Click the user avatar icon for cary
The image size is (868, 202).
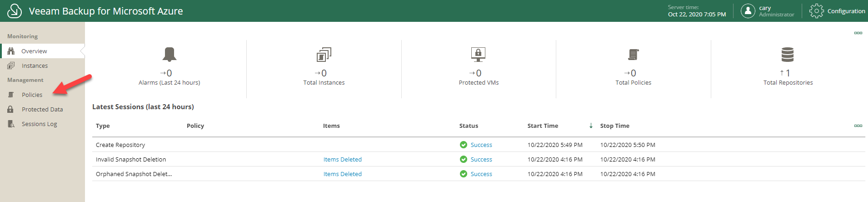(748, 11)
